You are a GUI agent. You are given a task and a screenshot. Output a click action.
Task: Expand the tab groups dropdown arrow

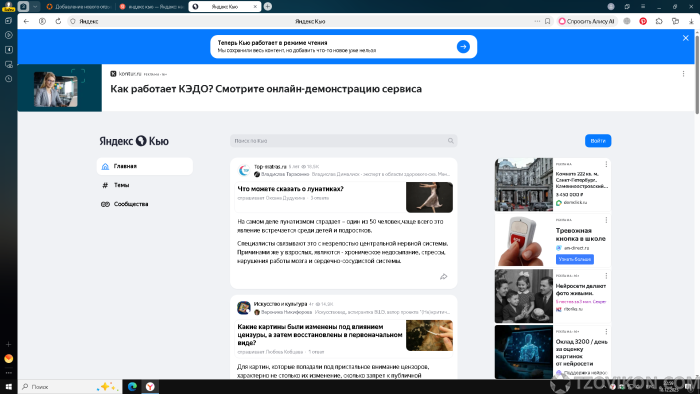(x=35, y=7)
